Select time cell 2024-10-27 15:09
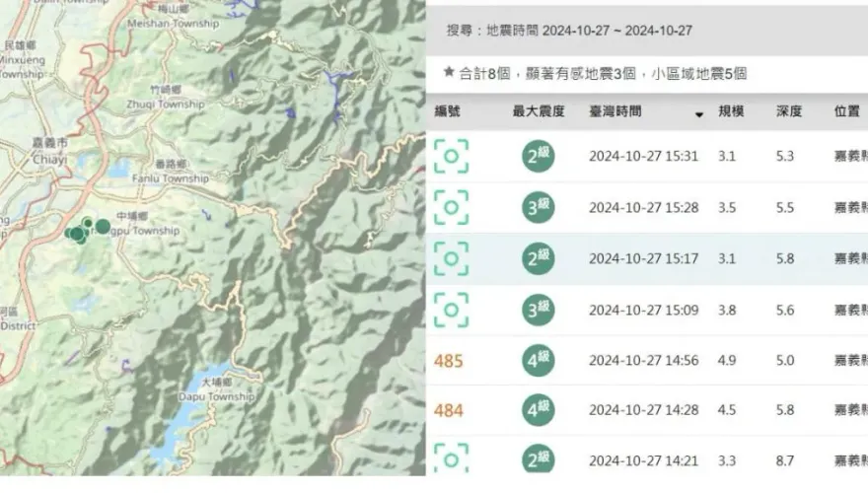Screen dimensions: 868x493 click(644, 310)
